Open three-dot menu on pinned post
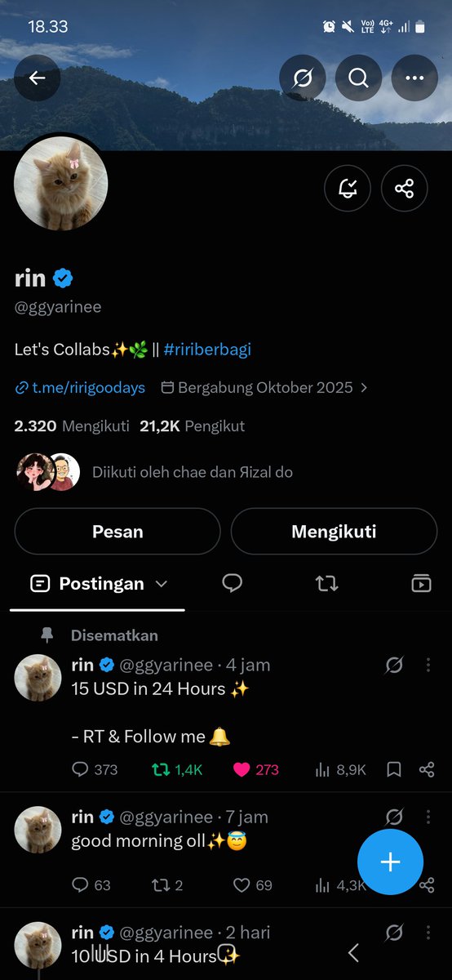The width and height of the screenshot is (452, 980). tap(428, 666)
